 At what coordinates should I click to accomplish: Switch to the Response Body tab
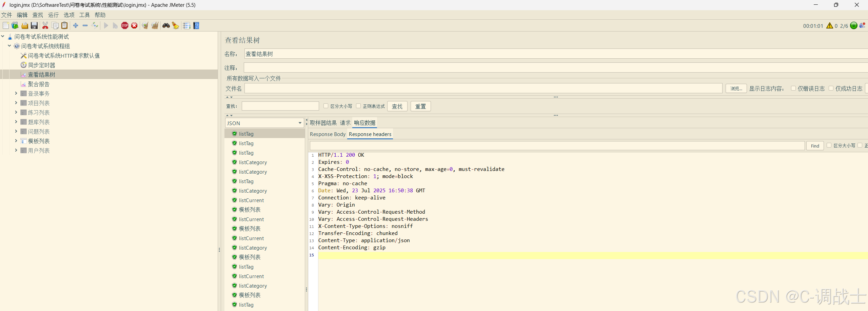[x=328, y=134]
